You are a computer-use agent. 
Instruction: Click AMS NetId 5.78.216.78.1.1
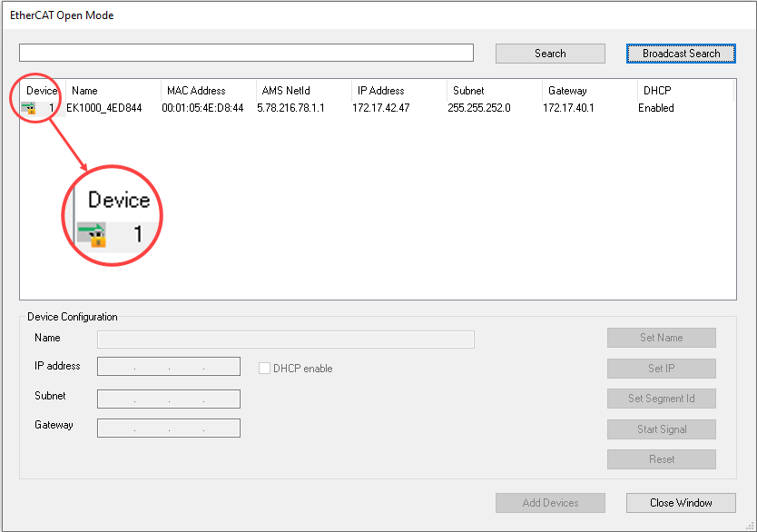(x=290, y=108)
